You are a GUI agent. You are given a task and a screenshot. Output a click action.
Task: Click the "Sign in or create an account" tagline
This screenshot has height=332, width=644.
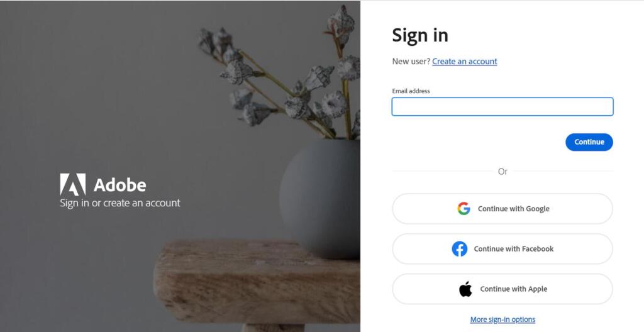click(120, 203)
